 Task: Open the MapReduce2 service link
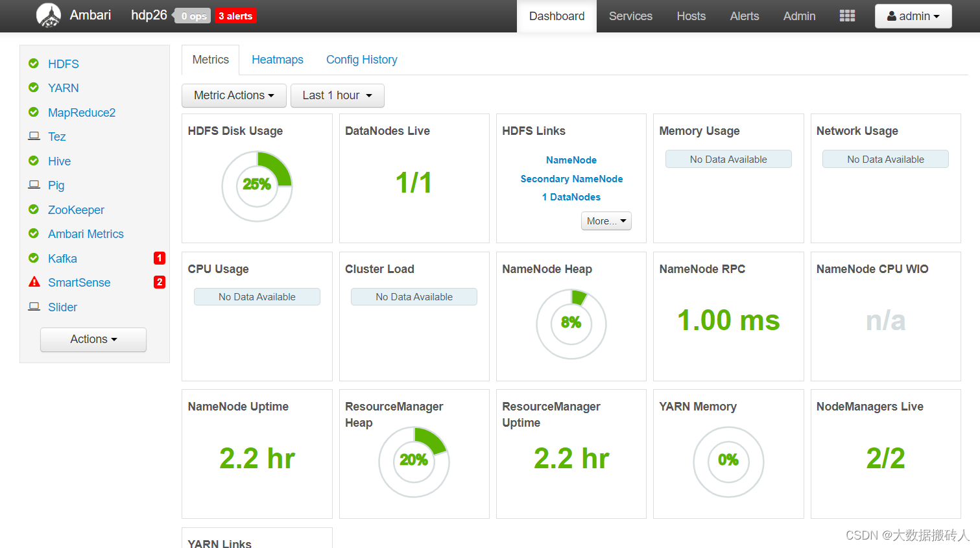82,113
